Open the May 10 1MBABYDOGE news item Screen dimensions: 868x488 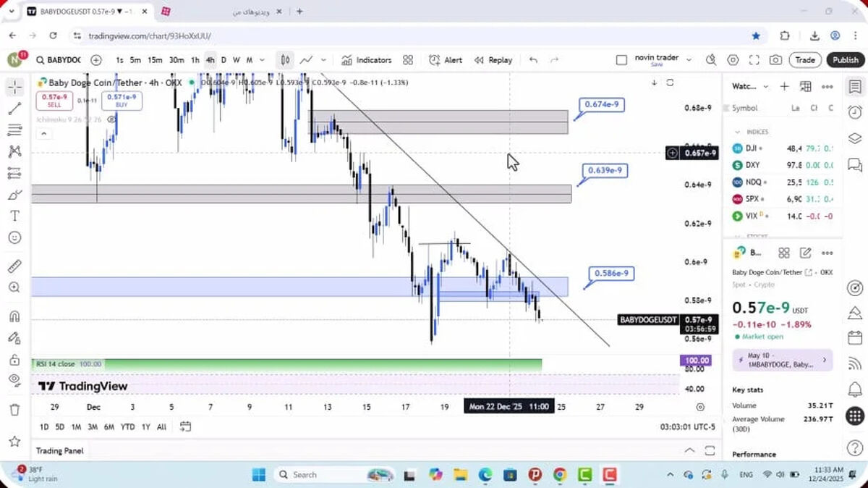(x=783, y=360)
